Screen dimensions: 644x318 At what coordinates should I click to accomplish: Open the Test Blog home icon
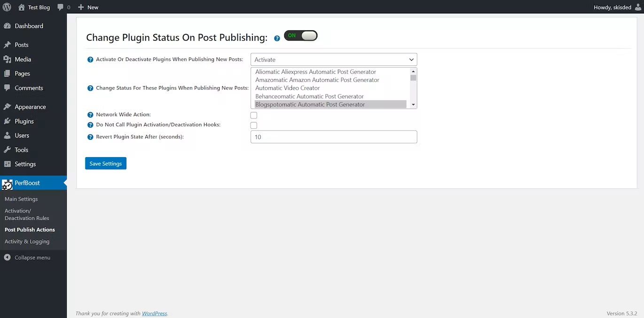point(22,7)
